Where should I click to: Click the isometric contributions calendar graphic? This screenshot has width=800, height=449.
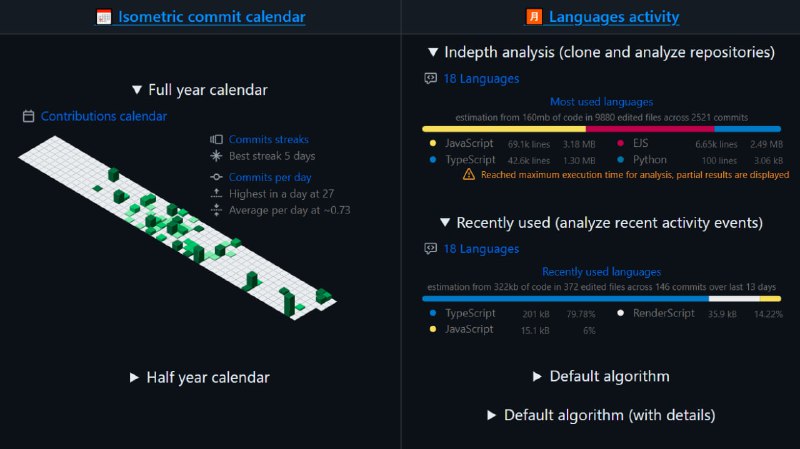[x=178, y=228]
